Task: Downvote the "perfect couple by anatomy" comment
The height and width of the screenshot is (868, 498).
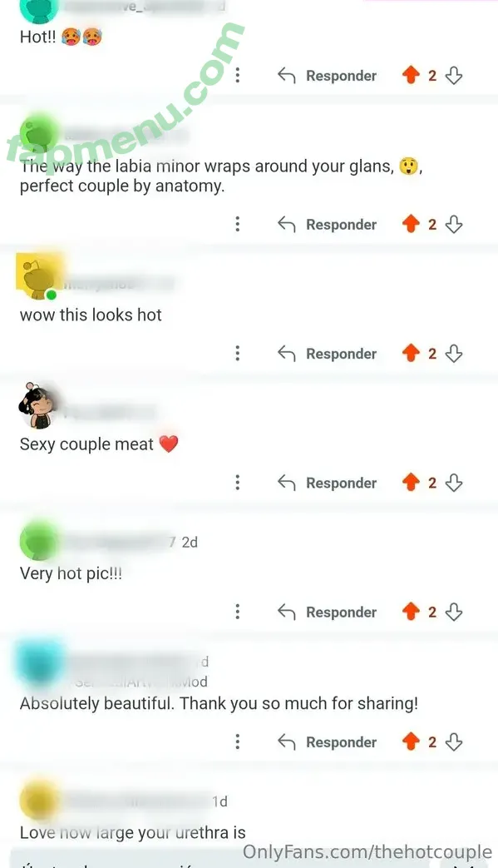Action: 454,224
